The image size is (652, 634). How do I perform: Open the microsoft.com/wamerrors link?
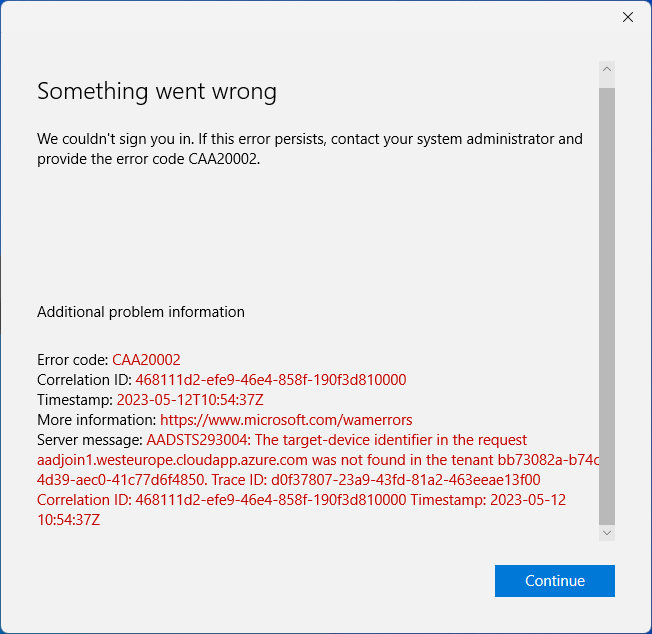[286, 420]
